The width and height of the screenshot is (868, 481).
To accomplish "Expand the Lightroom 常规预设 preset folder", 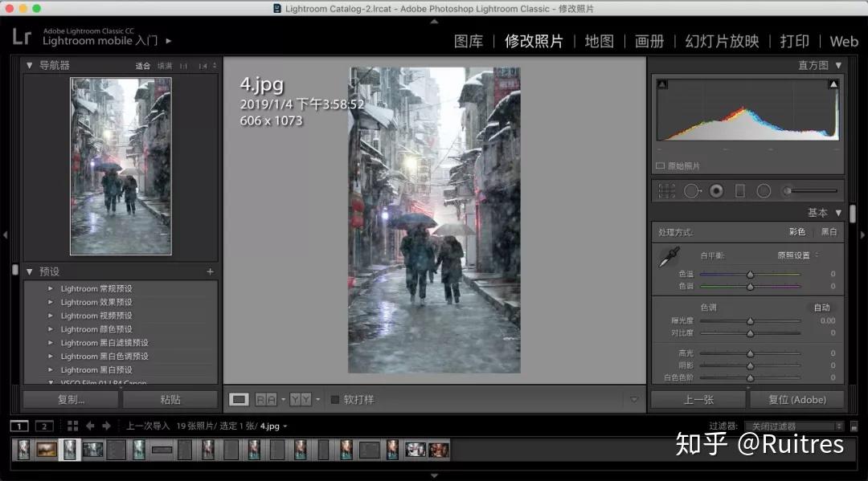I will click(x=51, y=288).
